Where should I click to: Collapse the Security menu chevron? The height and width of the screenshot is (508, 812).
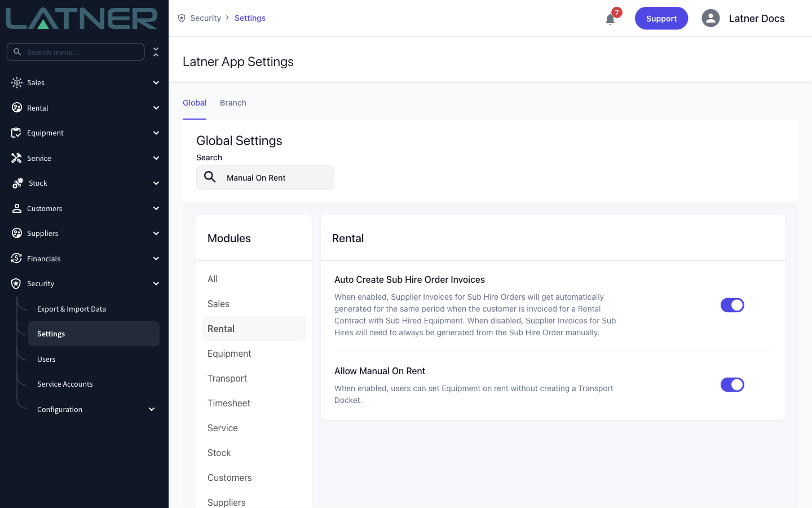(x=156, y=283)
